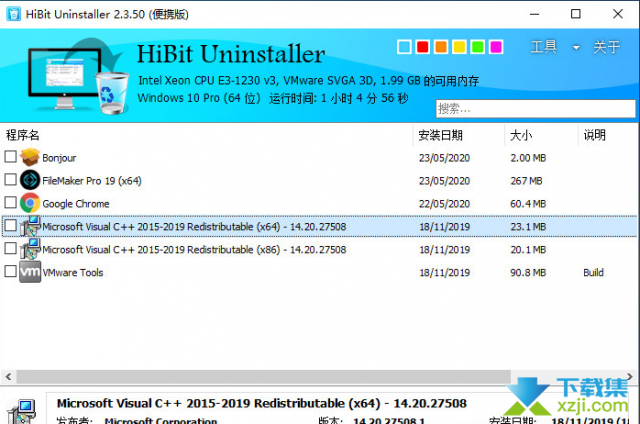Select Visual C++ Redistributable (x64) name
This screenshot has height=424, width=640.
pyautogui.click(x=194, y=226)
